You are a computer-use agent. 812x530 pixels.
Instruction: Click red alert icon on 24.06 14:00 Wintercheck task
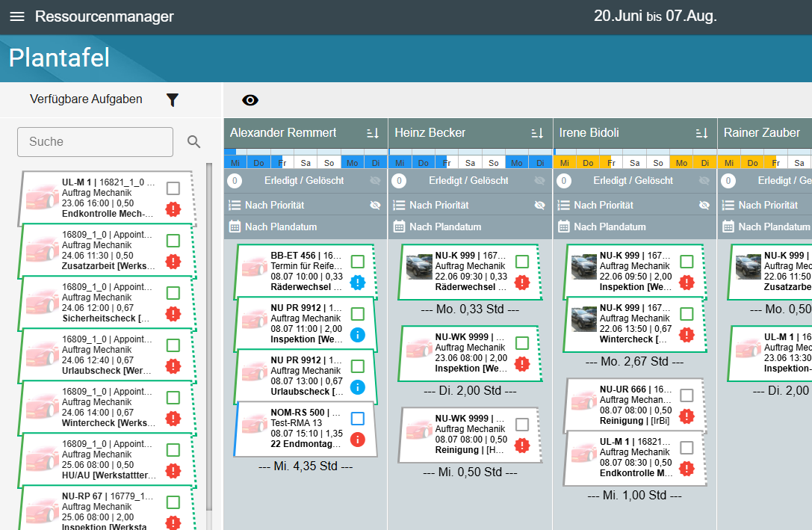173,419
